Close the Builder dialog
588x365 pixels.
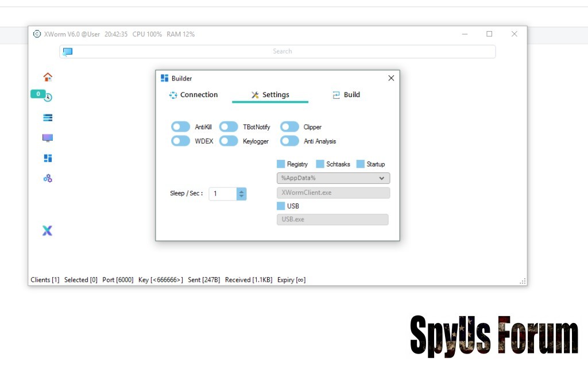[391, 78]
